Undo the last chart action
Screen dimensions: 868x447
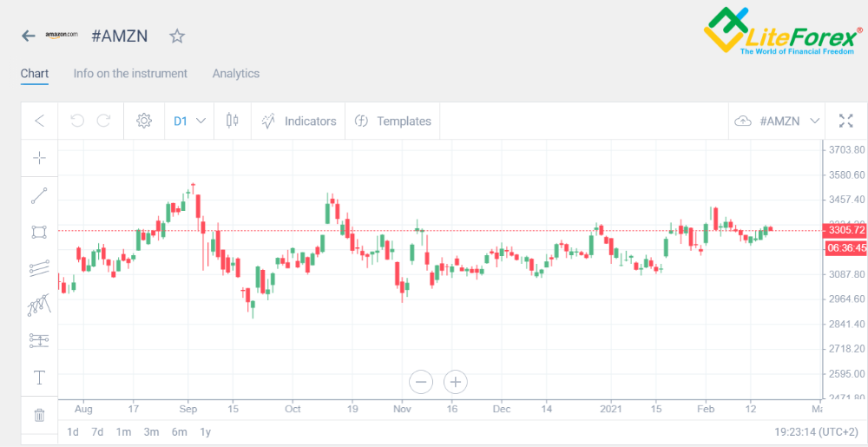[77, 121]
